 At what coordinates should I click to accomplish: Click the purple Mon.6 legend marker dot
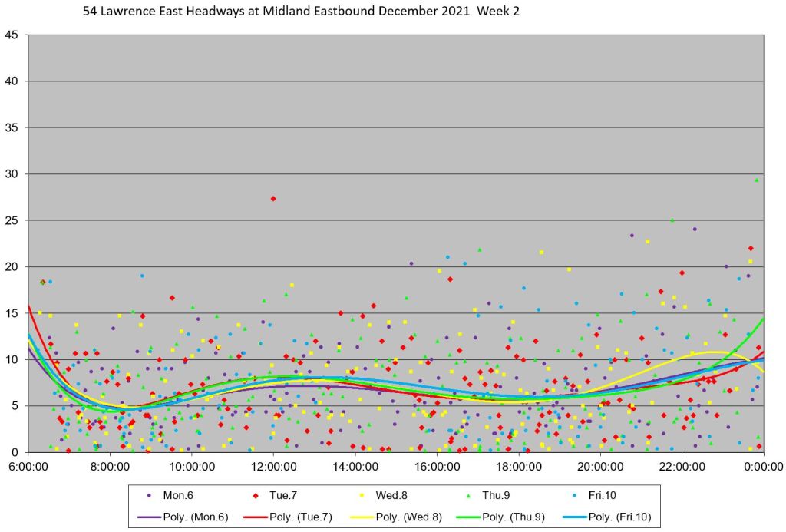(x=149, y=497)
